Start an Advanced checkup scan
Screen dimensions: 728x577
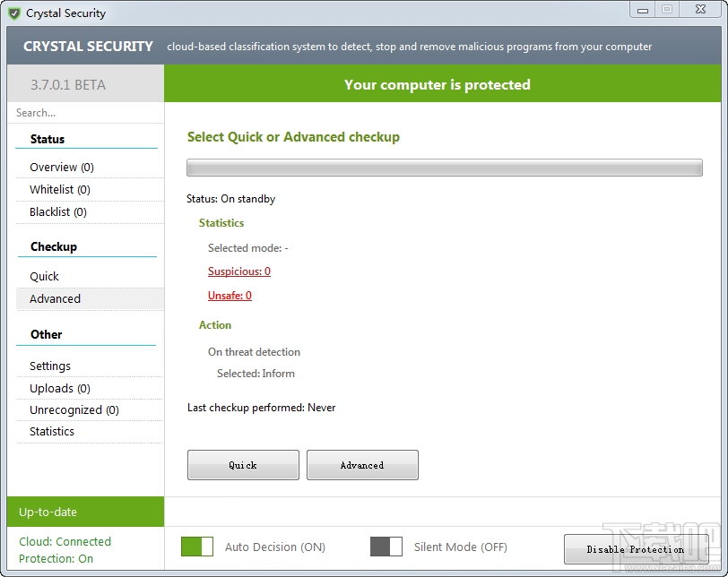point(362,465)
